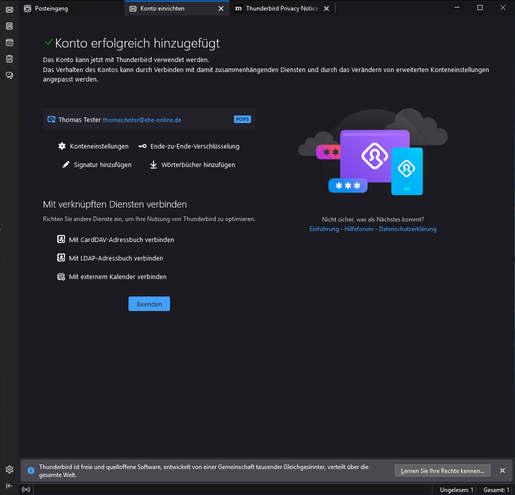
Task: Open Ende-zu-Ende-Verschlüsselung text link
Action: pyautogui.click(x=195, y=146)
